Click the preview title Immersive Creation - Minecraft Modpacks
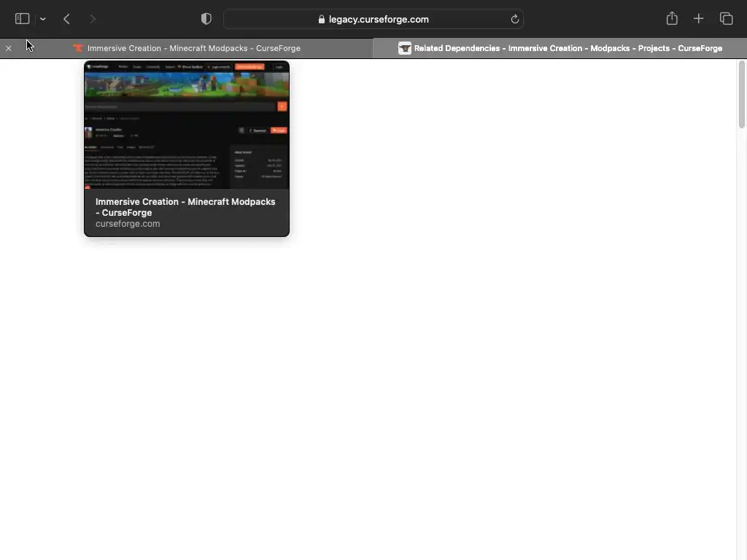The width and height of the screenshot is (747, 560). click(x=185, y=207)
